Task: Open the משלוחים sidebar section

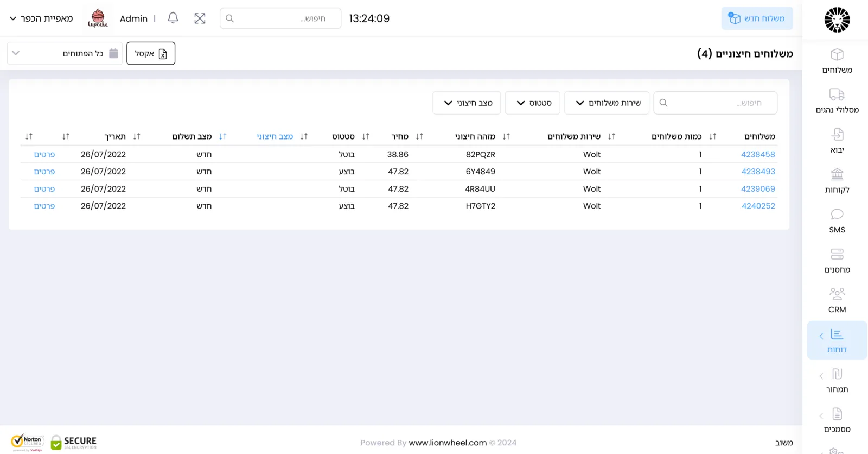Action: [x=837, y=61]
